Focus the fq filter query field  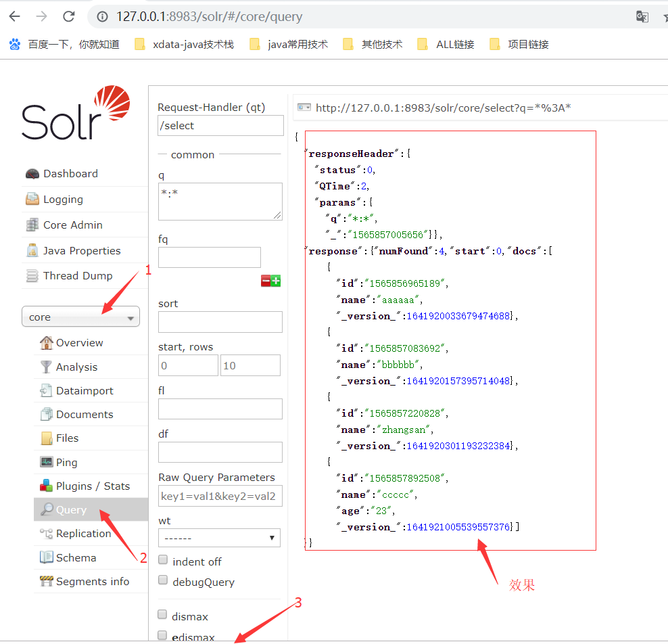tap(210, 258)
